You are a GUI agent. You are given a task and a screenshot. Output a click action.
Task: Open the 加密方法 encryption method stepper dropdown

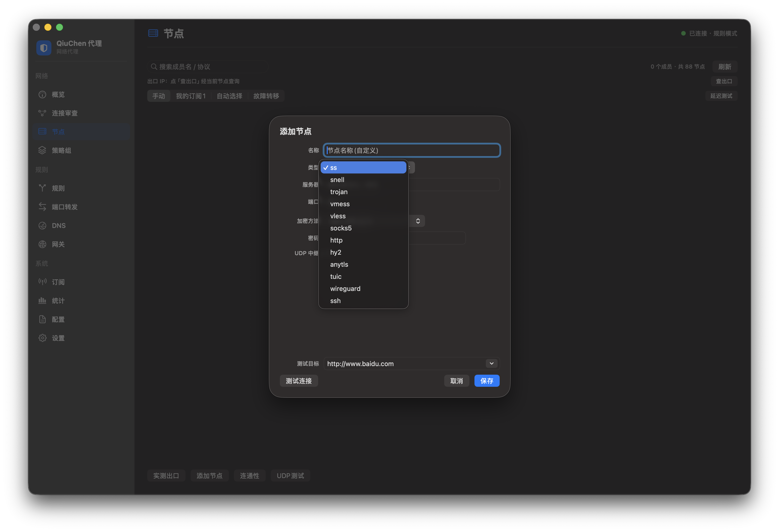tap(418, 221)
